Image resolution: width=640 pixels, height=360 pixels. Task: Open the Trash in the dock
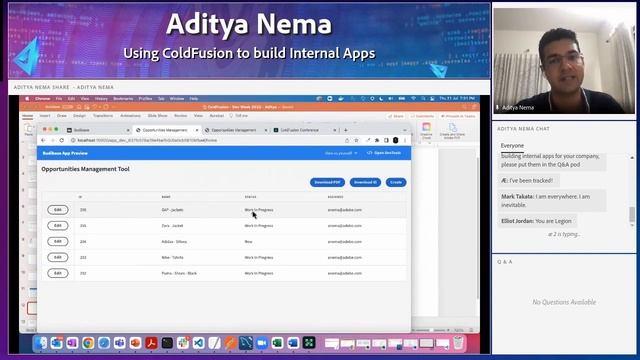[458, 343]
